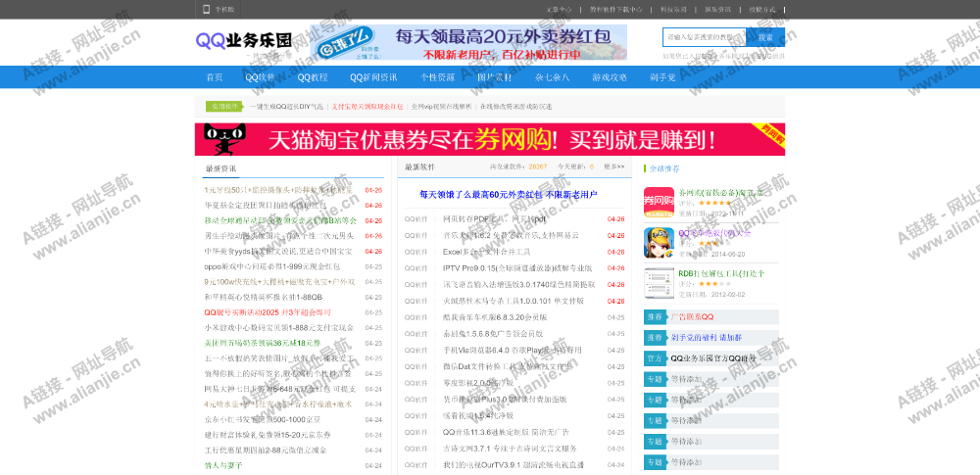The height and width of the screenshot is (475, 980).
Task: Open Excel多合一文件合并工具 entry
Action: (x=486, y=252)
